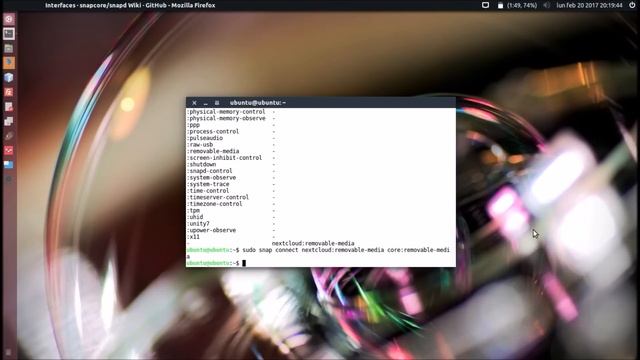Minimize the ubuntu@ubuntu terminal window
The height and width of the screenshot is (360, 640).
coord(206,103)
